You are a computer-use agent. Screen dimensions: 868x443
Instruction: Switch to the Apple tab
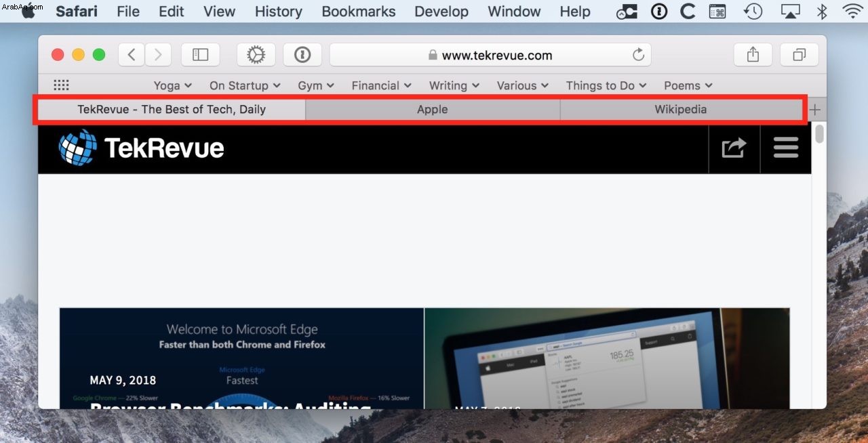tap(433, 110)
